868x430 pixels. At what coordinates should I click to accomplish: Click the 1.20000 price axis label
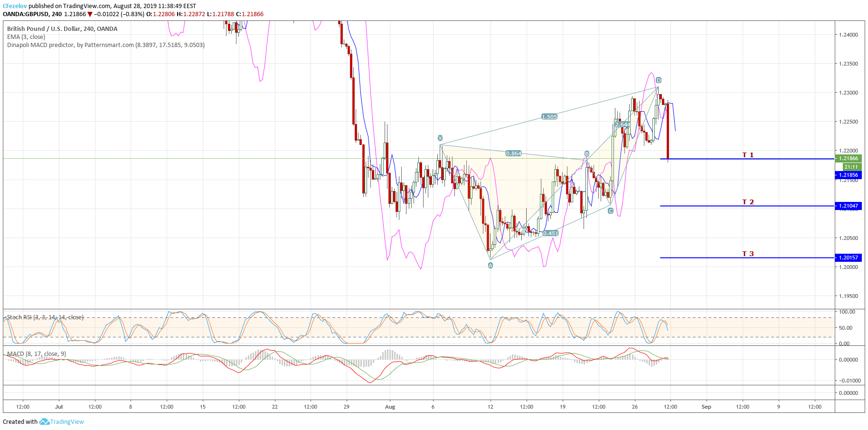click(849, 267)
